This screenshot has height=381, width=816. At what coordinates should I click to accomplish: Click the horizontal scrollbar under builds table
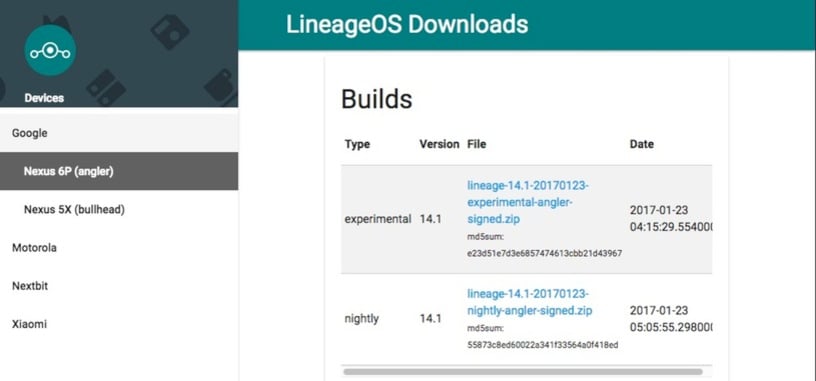[x=523, y=372]
